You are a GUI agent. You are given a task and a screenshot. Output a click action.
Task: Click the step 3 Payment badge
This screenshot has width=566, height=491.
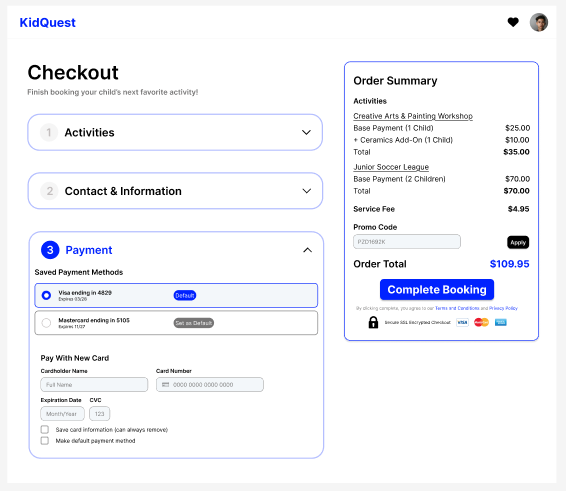[50, 250]
